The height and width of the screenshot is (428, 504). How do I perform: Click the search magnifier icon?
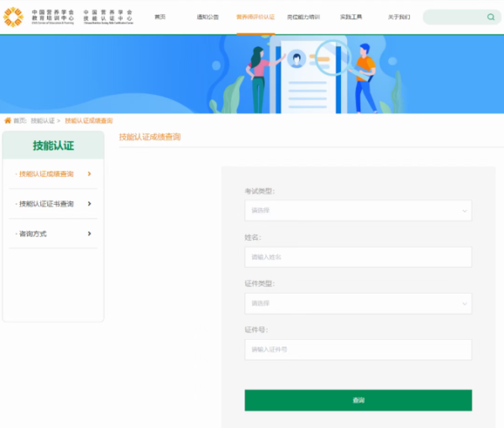pos(491,17)
